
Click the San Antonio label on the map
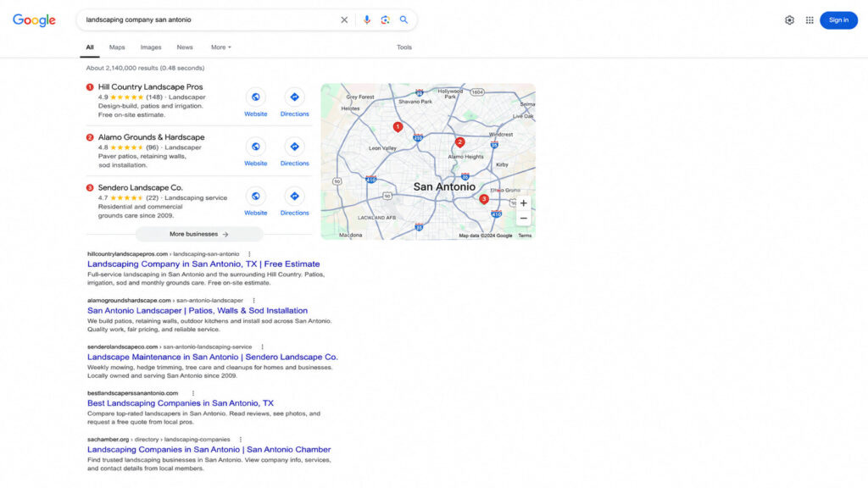tap(444, 187)
